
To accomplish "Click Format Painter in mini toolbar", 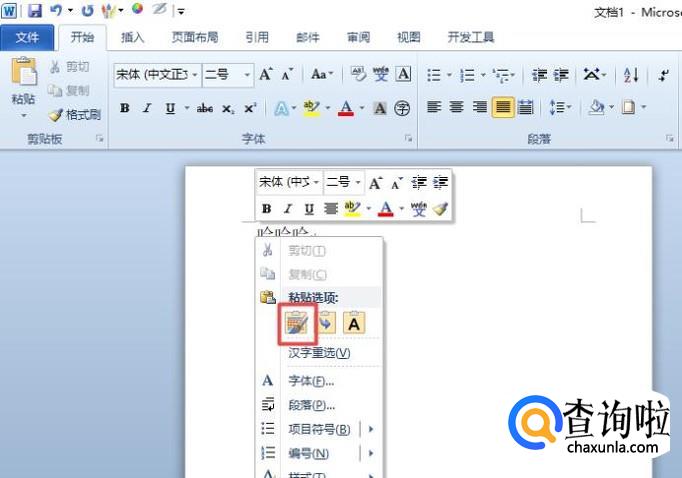I will [x=440, y=209].
